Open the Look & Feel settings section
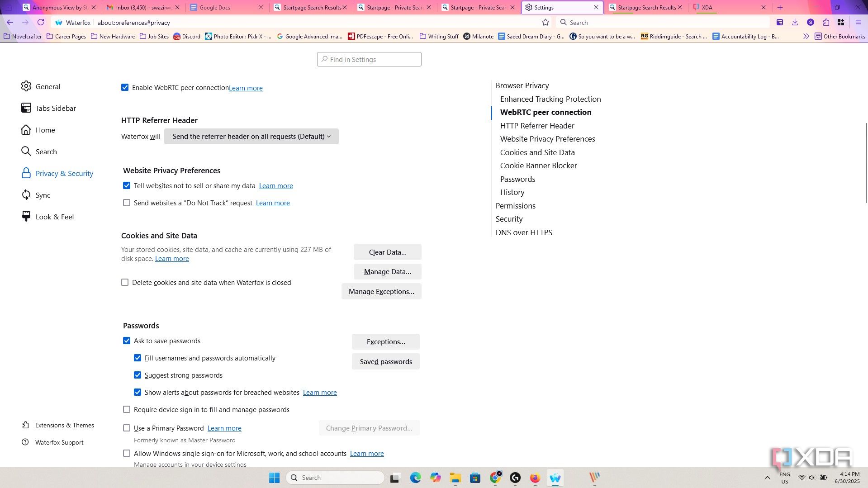The image size is (868, 488). (x=55, y=217)
